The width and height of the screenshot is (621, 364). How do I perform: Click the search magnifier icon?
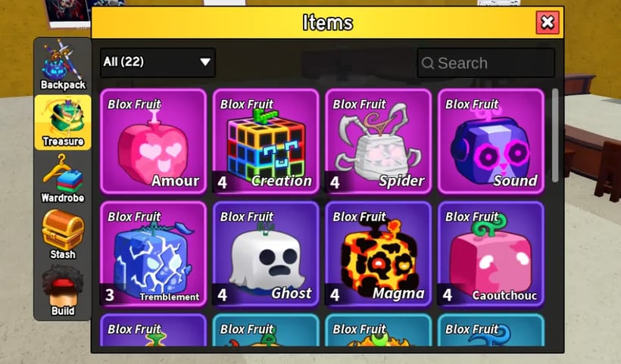coord(428,64)
